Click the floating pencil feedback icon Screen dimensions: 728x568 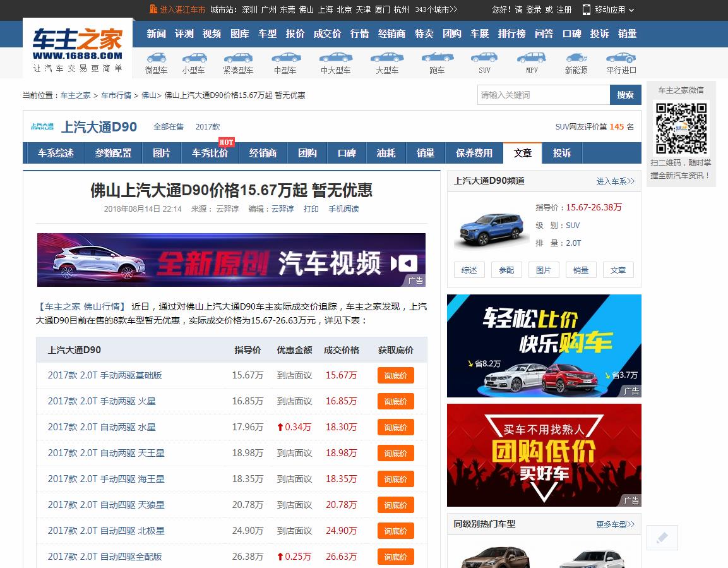click(x=662, y=538)
